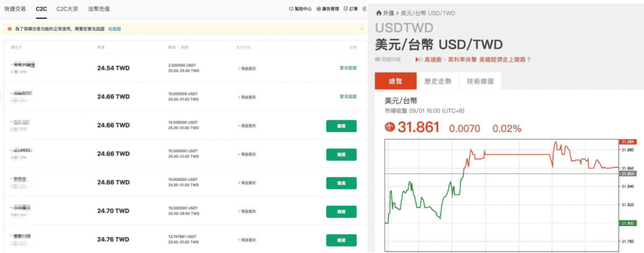Open the red news headline about 高通膨

[478, 60]
